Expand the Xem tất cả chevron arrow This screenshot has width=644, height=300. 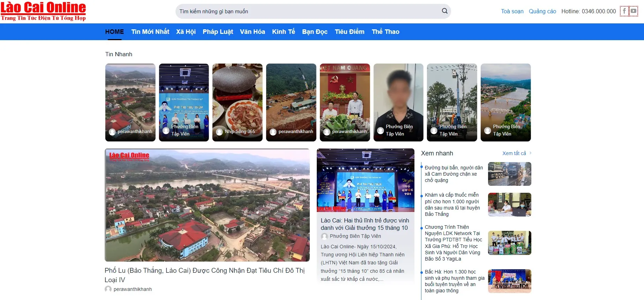530,153
